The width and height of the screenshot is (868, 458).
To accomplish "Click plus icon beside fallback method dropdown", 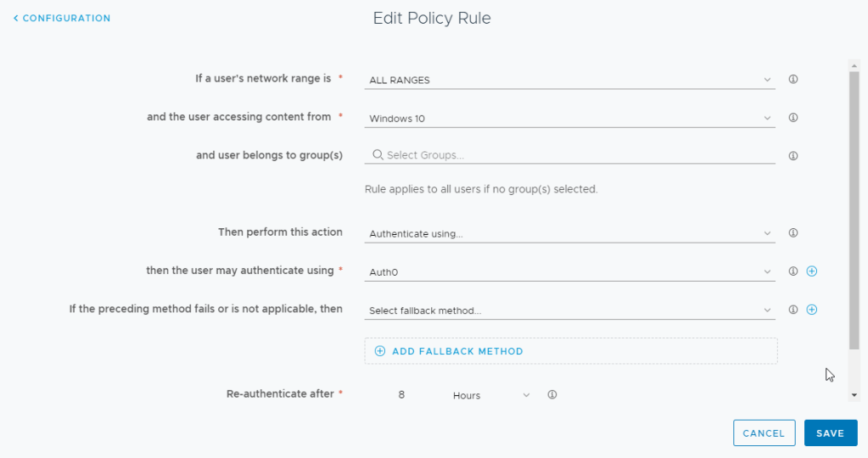I will 811,310.
